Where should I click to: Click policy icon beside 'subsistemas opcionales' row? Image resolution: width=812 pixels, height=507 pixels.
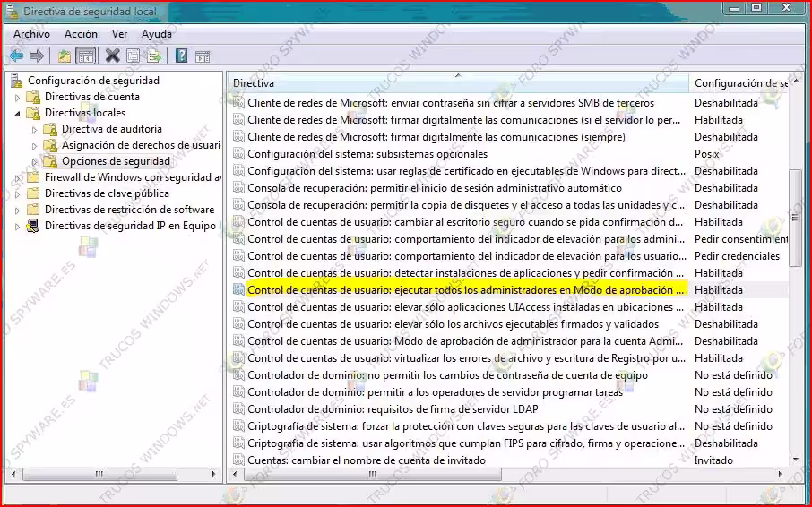pos(238,154)
